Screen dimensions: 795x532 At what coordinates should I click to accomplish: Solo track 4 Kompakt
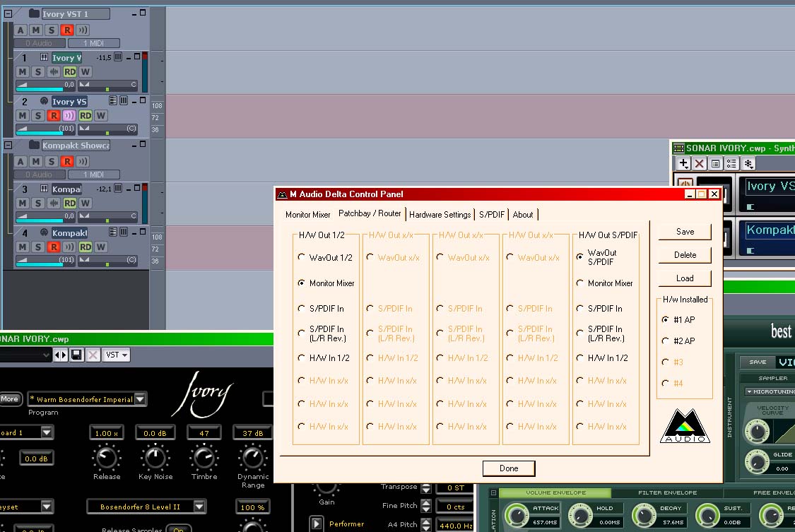[38, 247]
